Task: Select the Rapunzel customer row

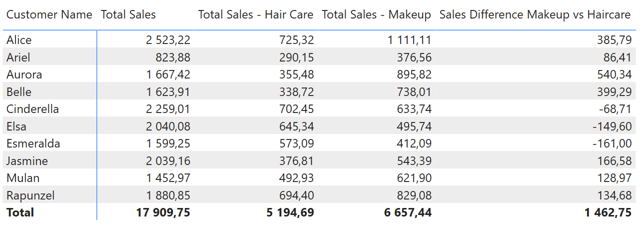Action: 30,195
